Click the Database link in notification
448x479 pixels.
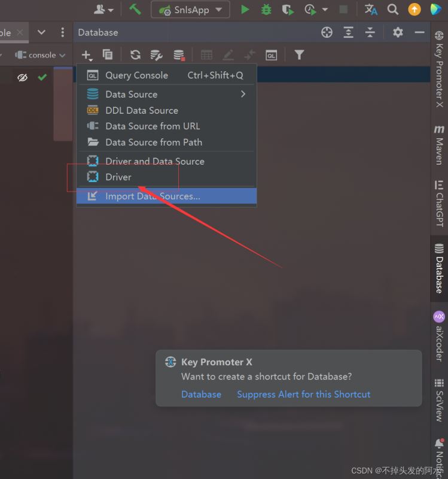201,395
